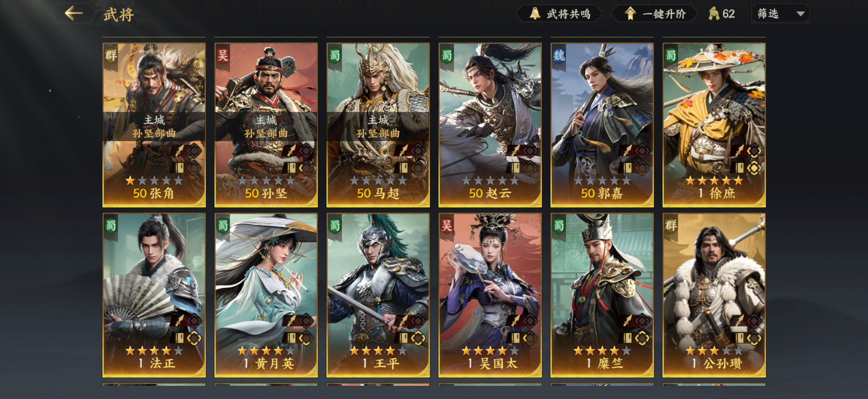
Task: Click the 吴 faction badge on 吴国太
Action: coord(447,225)
